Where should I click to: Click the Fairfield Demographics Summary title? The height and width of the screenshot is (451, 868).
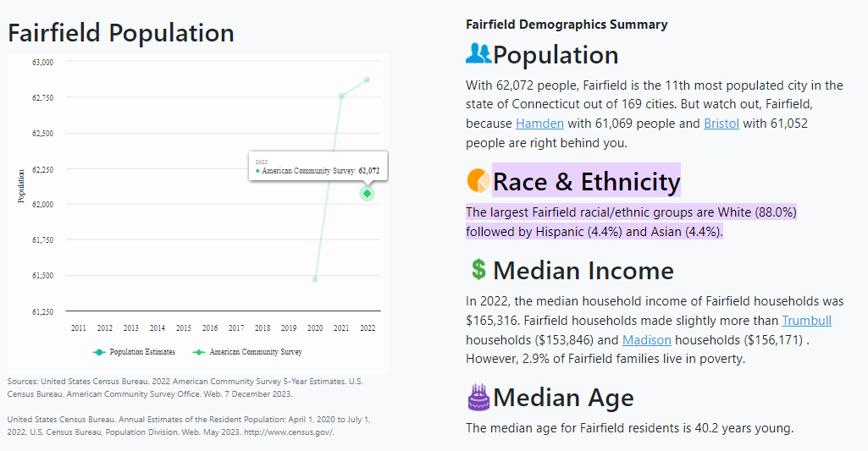pyautogui.click(x=567, y=25)
